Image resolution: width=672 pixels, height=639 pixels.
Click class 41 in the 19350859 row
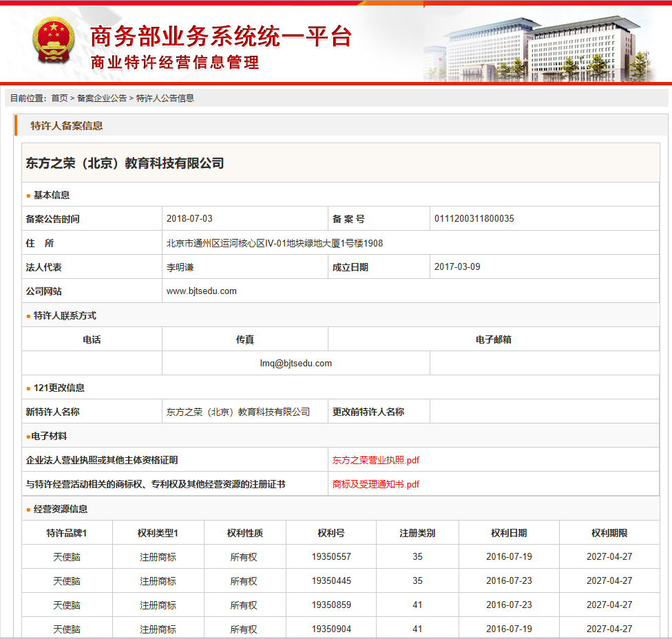coord(417,605)
